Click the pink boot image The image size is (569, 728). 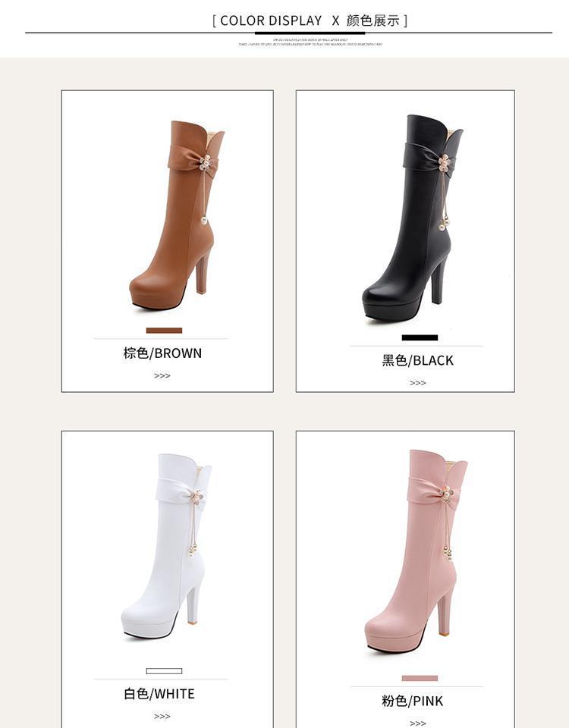click(x=416, y=551)
